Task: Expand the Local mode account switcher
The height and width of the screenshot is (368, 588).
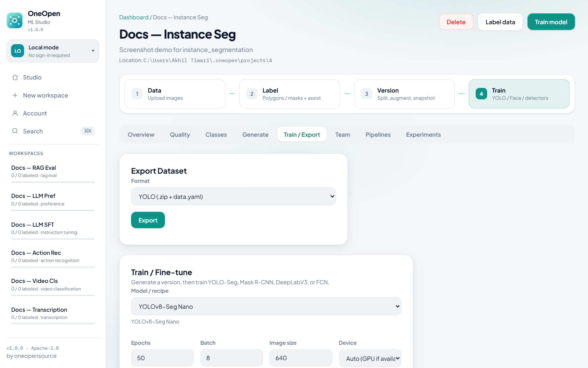Action: coord(53,51)
